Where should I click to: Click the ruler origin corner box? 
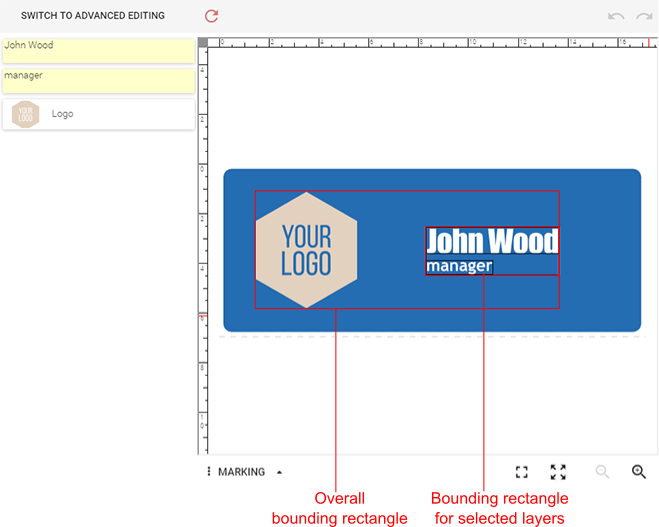(x=203, y=42)
